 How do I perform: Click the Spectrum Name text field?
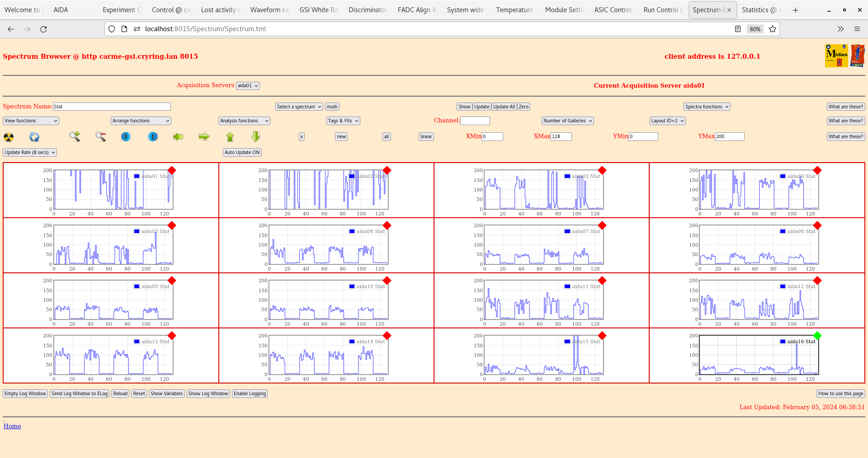point(112,107)
